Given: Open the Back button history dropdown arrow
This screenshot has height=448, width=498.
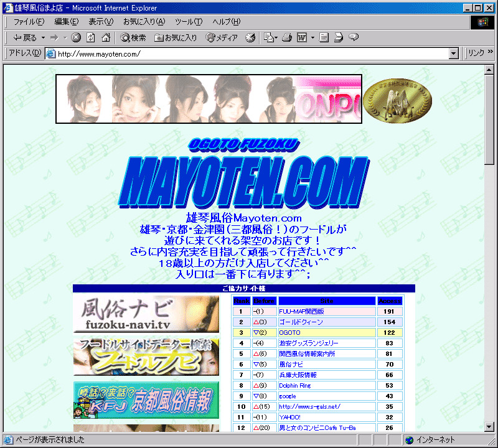Looking at the screenshot, I should click(43, 38).
